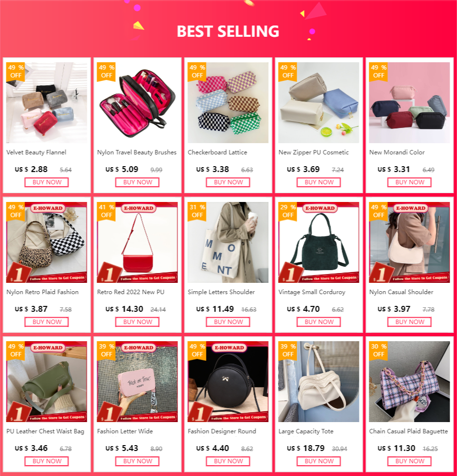Viewport: 457px width, 476px height.
Task: Click BUY NOW for Nylon Casual Shoulder
Action: tap(409, 322)
